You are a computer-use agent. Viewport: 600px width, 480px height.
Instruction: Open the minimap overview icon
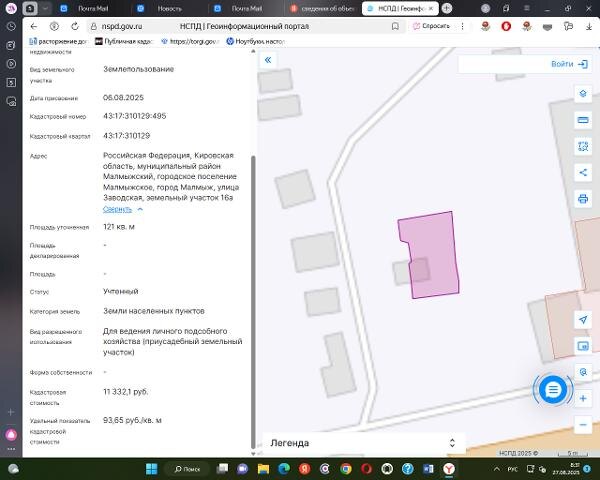point(583,346)
